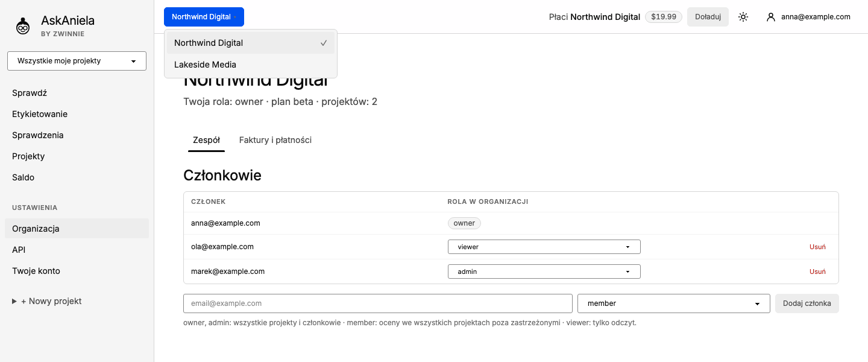The width and height of the screenshot is (868, 362).
Task: Click the 'Członkowie' section heading
Action: pyautogui.click(x=222, y=176)
